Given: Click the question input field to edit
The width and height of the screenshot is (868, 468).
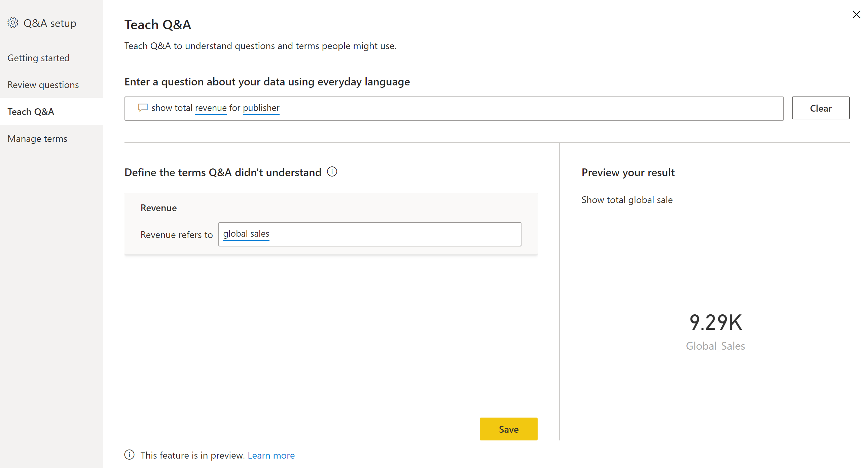Looking at the screenshot, I should pos(453,108).
